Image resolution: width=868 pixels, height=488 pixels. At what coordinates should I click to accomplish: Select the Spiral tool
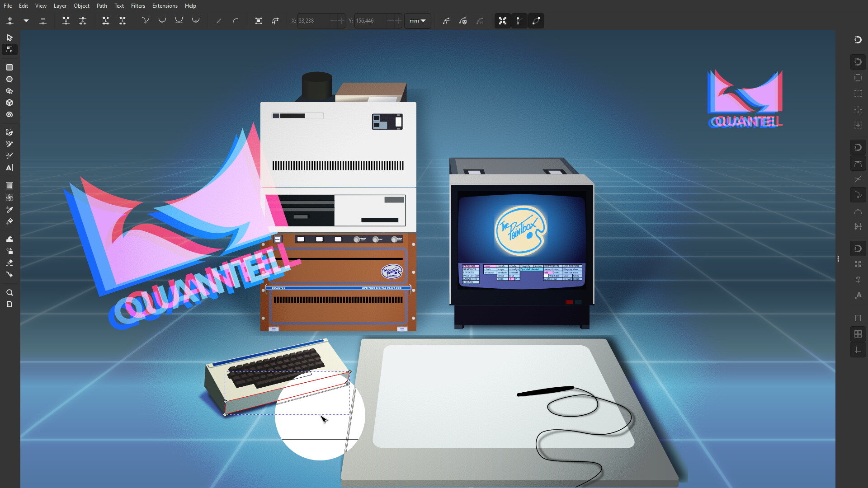(9, 115)
